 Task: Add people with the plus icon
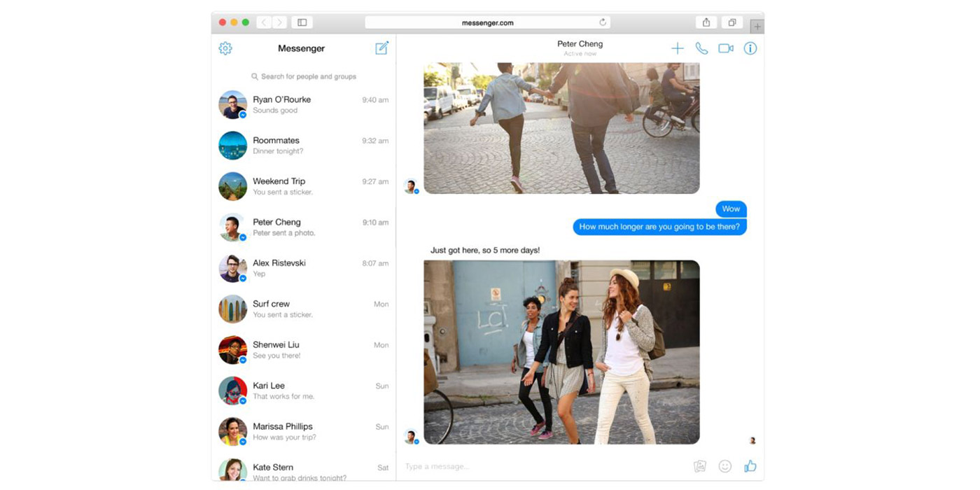678,48
